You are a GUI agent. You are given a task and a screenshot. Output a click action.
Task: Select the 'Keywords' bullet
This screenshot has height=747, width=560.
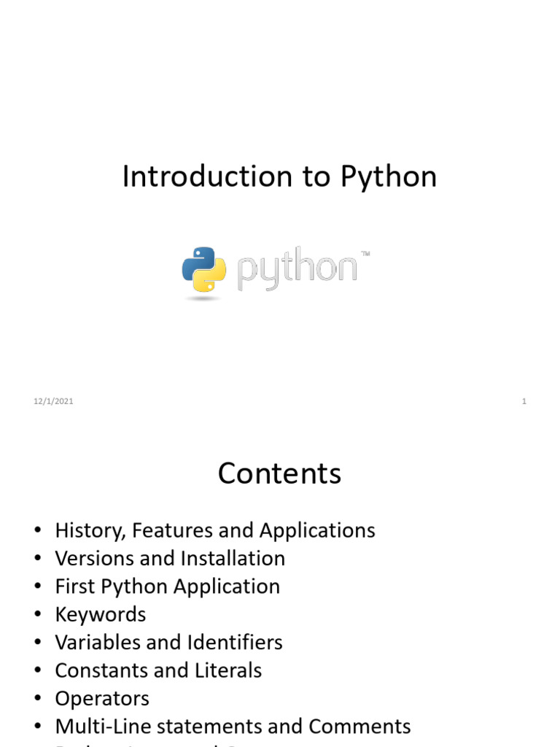point(101,614)
